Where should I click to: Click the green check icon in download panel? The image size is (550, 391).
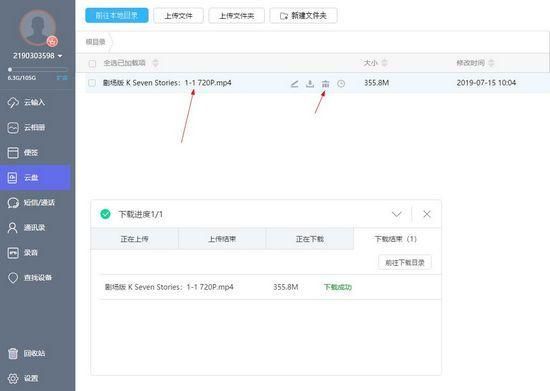pos(105,214)
